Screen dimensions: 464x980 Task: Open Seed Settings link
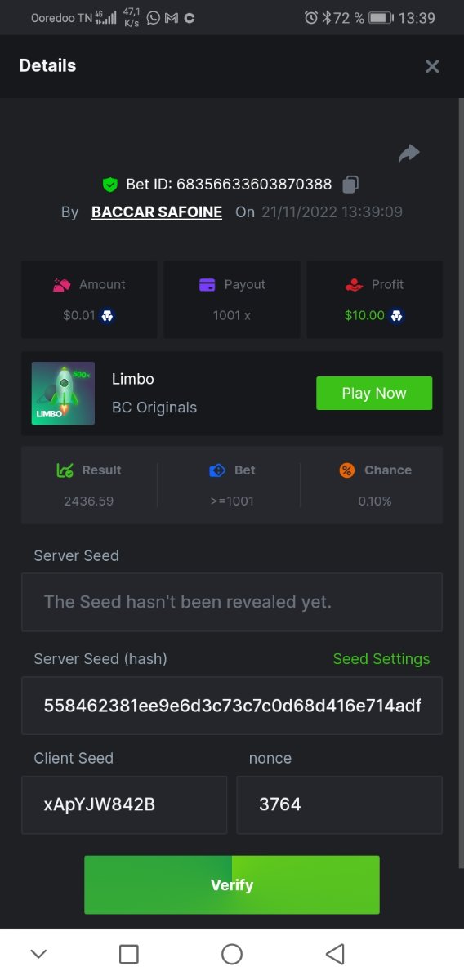[381, 659]
